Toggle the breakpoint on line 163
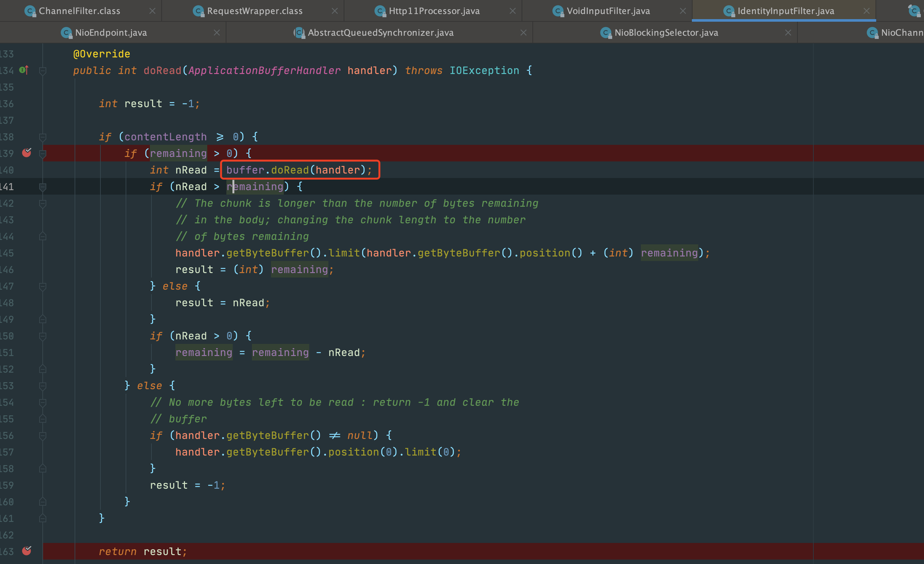The image size is (924, 564). click(27, 551)
